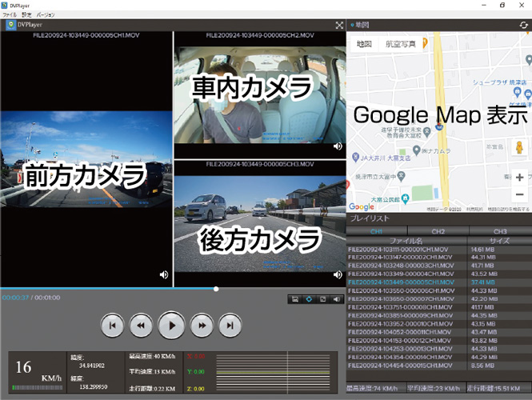This screenshot has height=400, width=532.
Task: Select the 地図 map type button
Action: coord(364,44)
